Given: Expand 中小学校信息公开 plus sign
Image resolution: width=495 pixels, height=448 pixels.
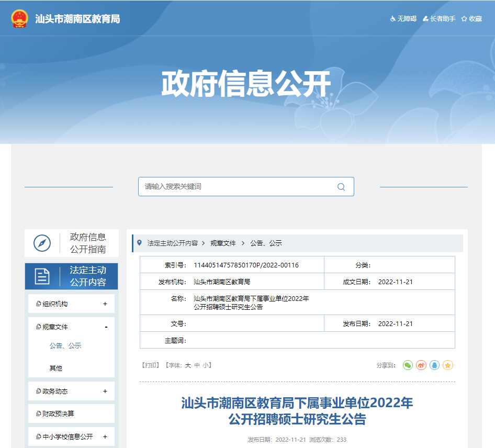Looking at the screenshot, I should (105, 436).
